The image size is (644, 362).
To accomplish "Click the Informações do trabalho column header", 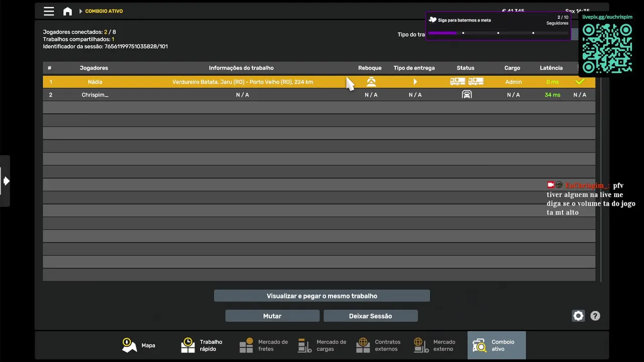I will point(242,68).
